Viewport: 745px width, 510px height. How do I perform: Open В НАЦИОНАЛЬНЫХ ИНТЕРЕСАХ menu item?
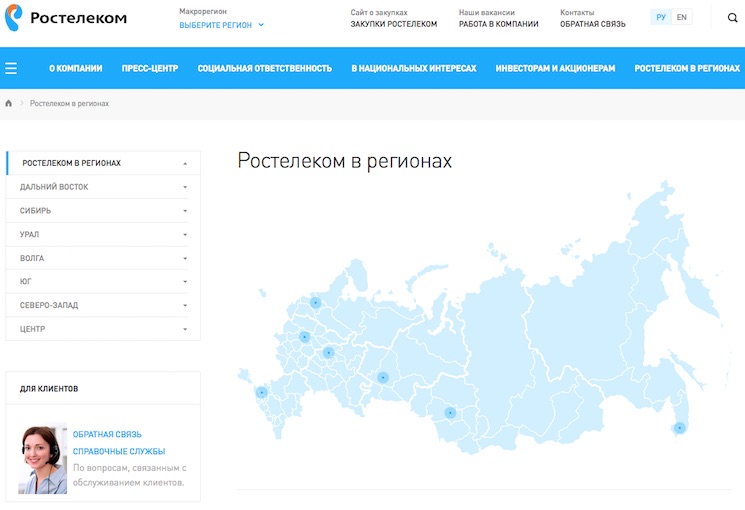click(414, 68)
